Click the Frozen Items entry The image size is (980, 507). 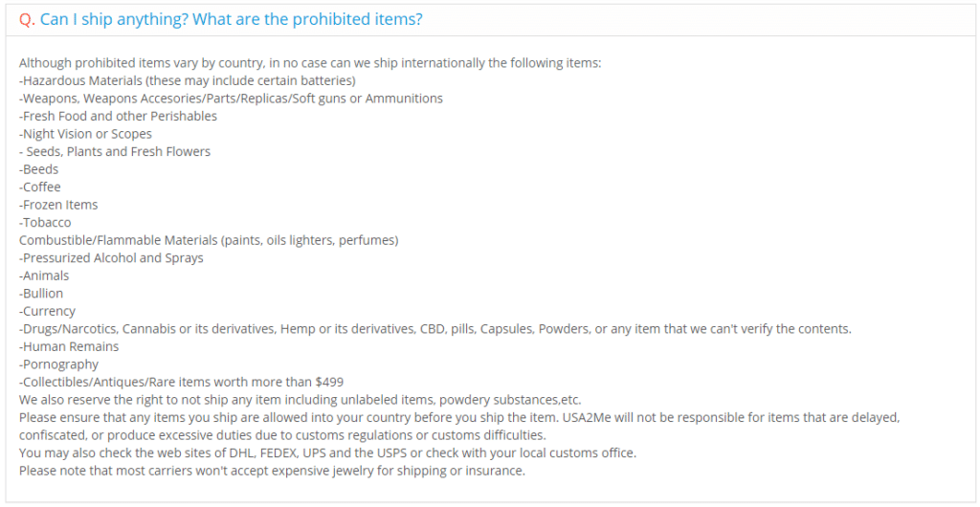tap(58, 205)
